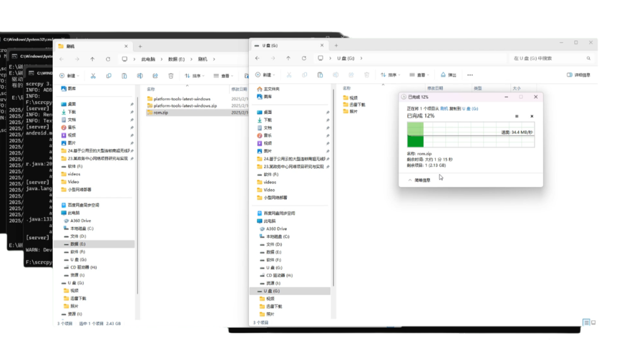Viewport: 644px width, 353px height.
Task: Open 排序 sort dropdown in U 盘 window
Action: tap(390, 75)
